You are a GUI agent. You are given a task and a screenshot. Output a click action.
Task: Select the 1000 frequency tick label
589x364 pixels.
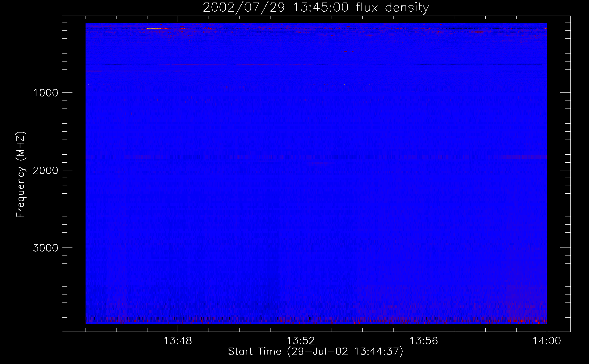46,93
